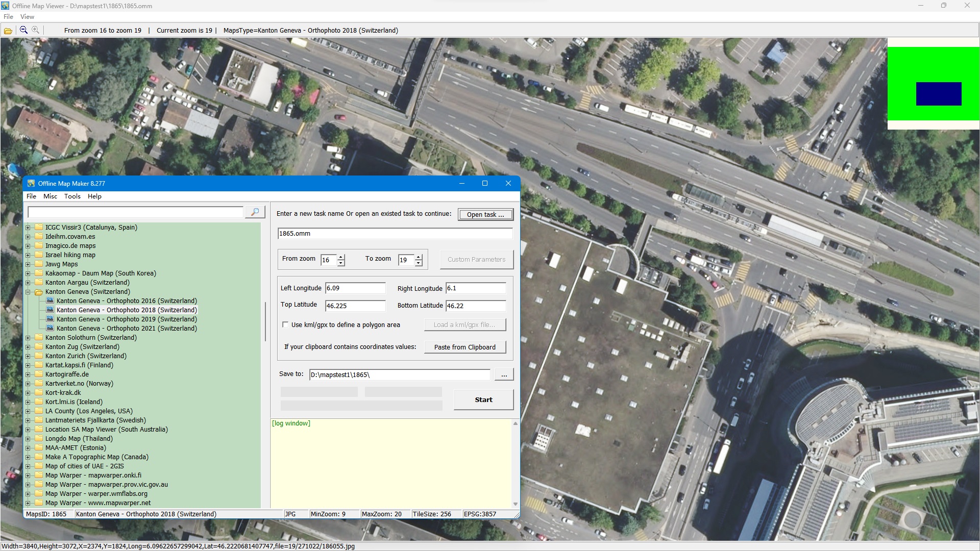
Task: Select Kanton Geneva - Orthophoto 2016 (Switzerland)
Action: [127, 301]
